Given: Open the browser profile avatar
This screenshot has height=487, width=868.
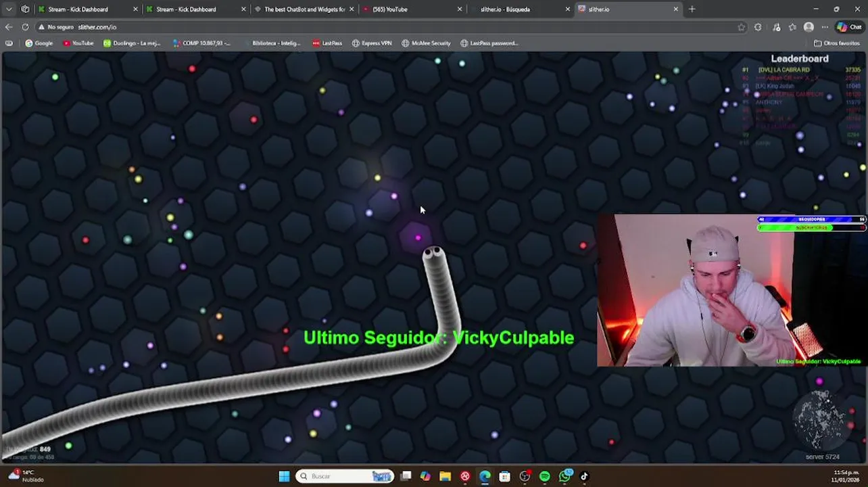Looking at the screenshot, I should pyautogui.click(x=809, y=27).
